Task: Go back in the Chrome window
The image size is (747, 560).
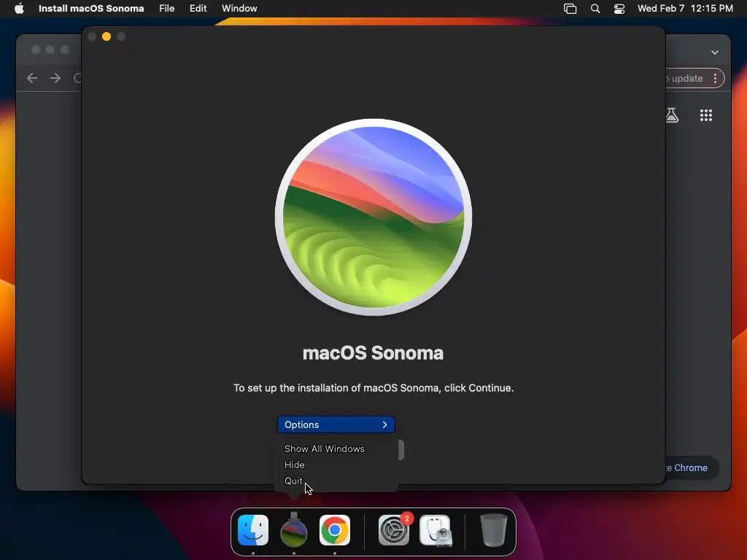Action: 32,78
